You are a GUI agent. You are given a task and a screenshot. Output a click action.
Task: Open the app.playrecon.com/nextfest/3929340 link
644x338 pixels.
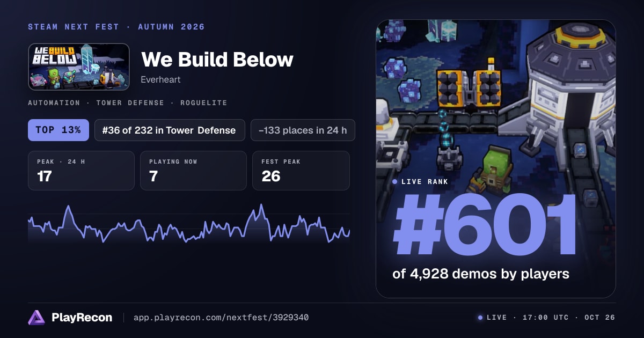pyautogui.click(x=221, y=318)
